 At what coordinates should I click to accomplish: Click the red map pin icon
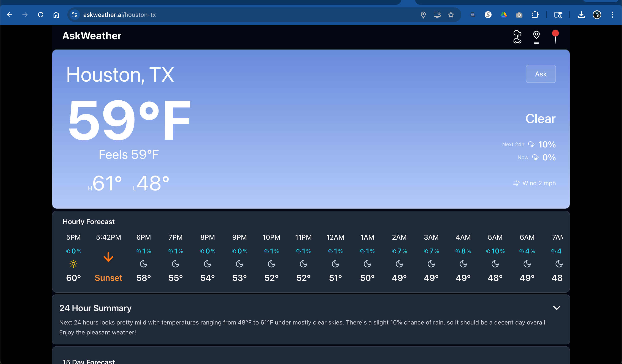pos(555,37)
